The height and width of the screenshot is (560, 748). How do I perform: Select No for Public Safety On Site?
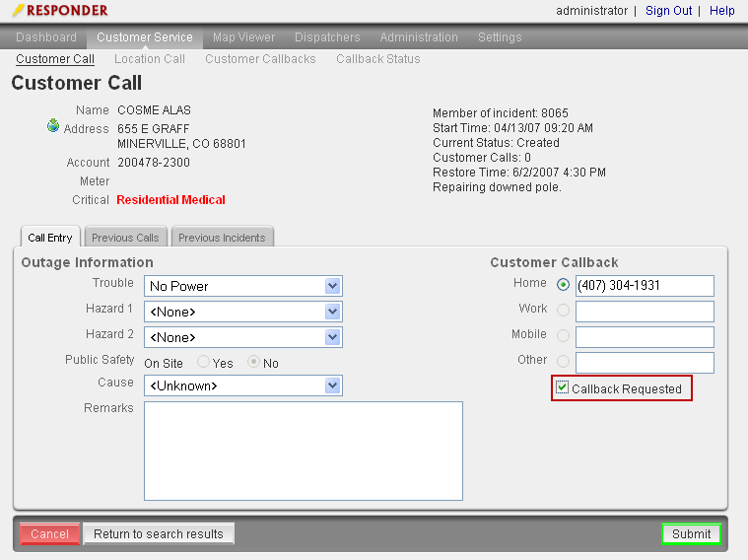pos(253,363)
